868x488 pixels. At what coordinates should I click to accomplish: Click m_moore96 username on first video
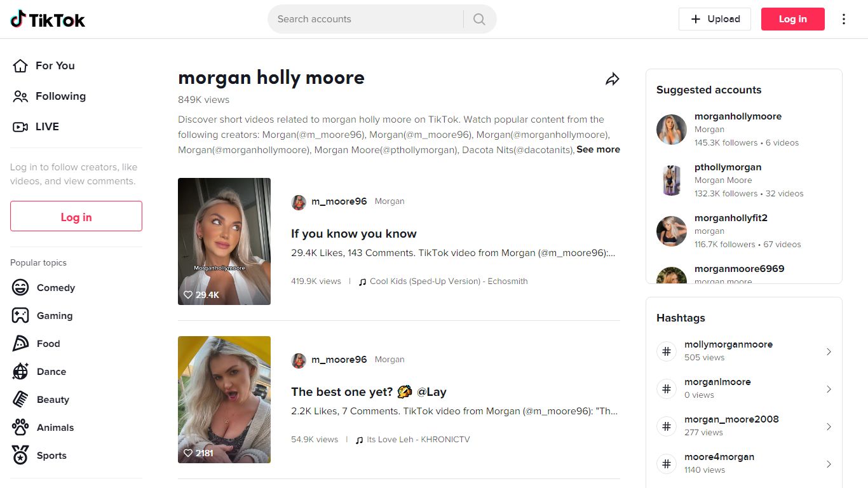click(339, 201)
